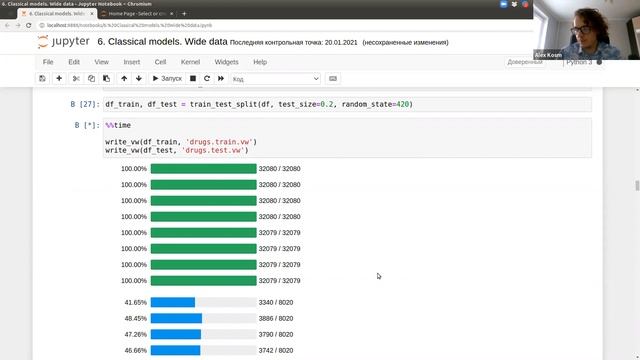Click the B [*]: running cell prompt

point(87,125)
